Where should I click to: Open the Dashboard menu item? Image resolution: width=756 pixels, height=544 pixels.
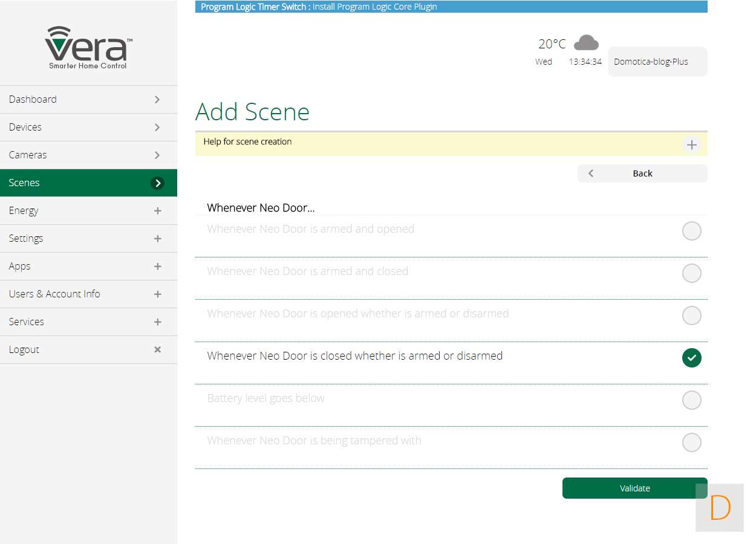(x=88, y=100)
